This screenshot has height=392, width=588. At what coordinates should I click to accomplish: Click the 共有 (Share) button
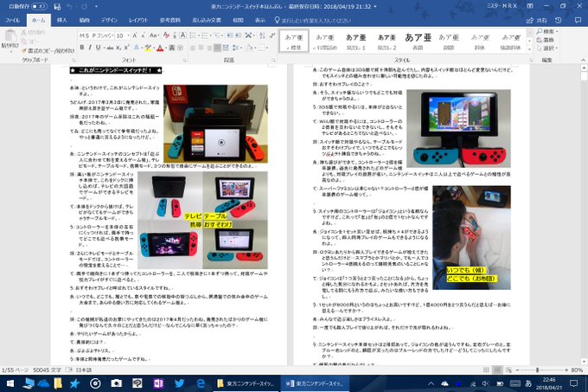point(537,20)
